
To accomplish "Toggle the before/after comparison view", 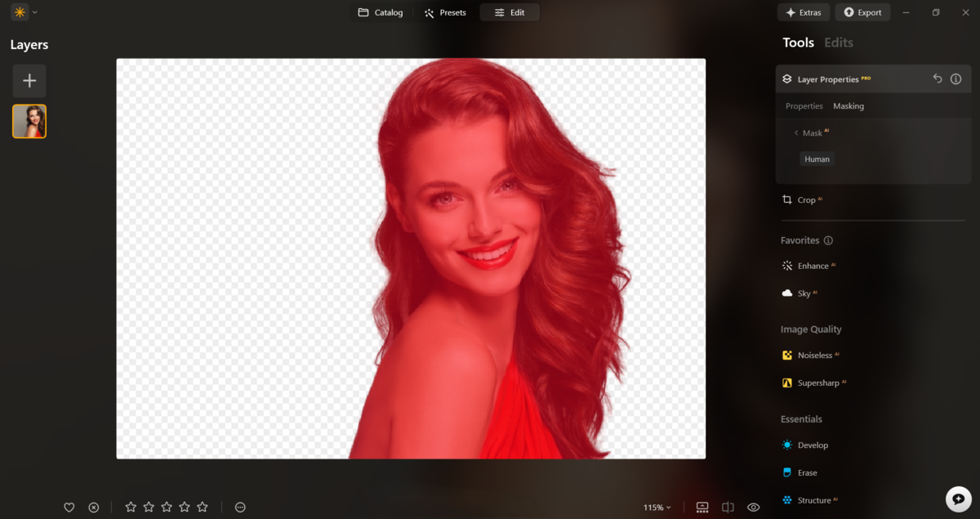I will 727,507.
